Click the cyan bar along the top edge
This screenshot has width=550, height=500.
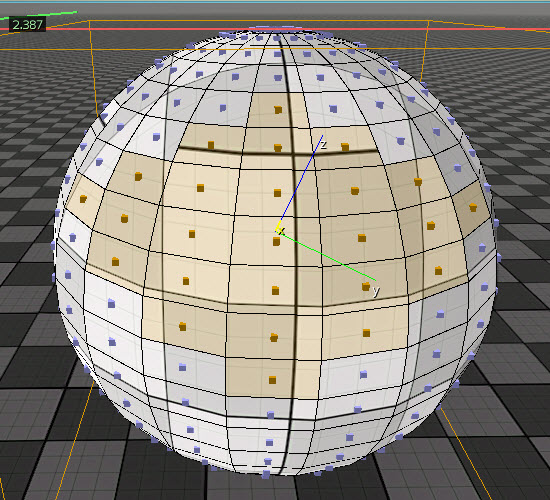[275, 1]
